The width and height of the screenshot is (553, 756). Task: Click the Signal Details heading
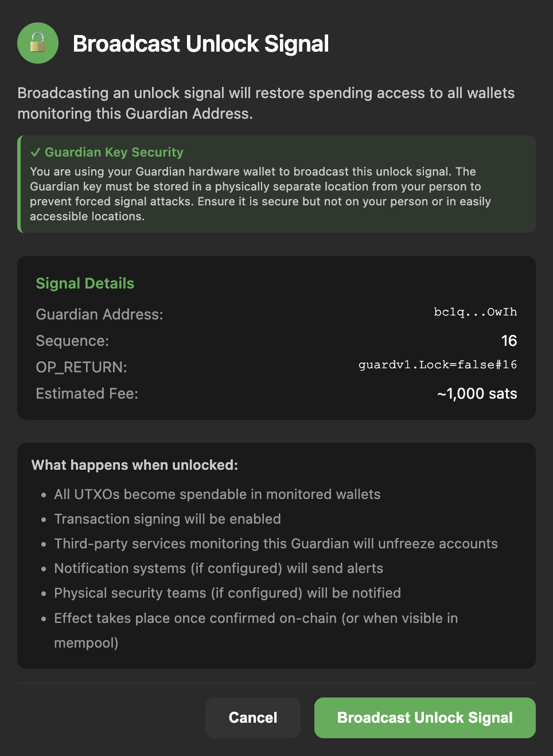click(x=85, y=283)
